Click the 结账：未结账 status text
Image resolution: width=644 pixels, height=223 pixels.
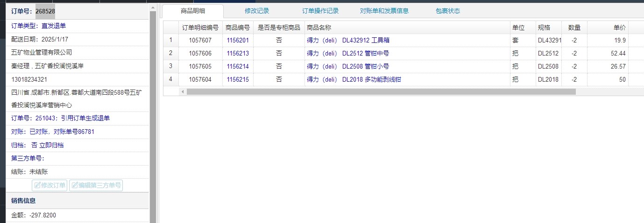coord(29,172)
